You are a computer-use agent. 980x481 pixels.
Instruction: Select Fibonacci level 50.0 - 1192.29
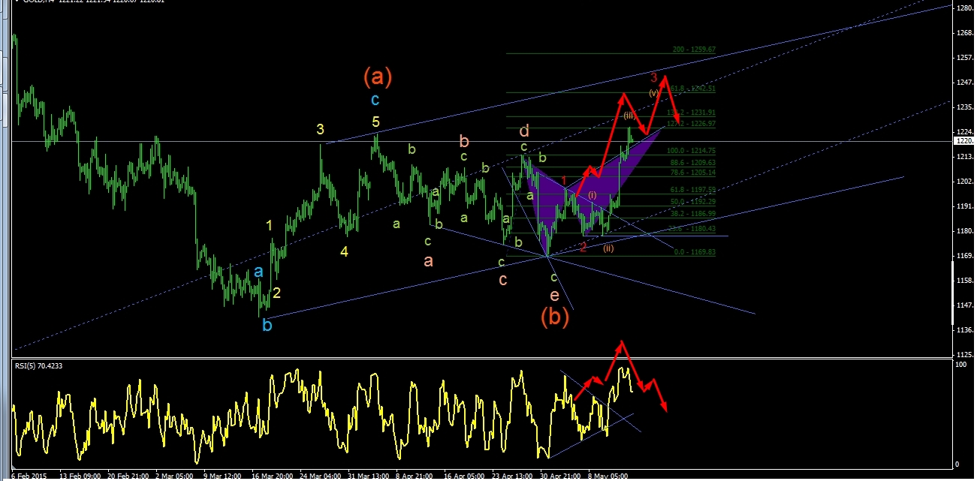coord(694,201)
